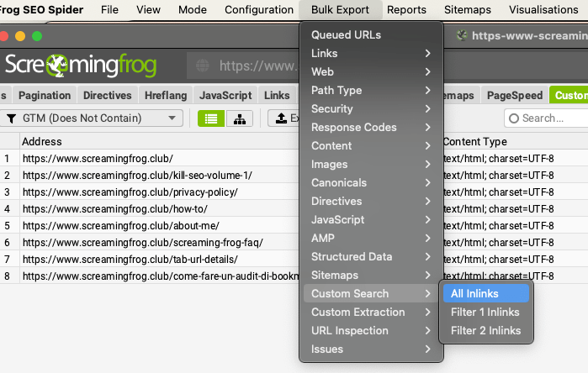The width and height of the screenshot is (588, 373).
Task: Click the search magnifier icon
Action: tap(512, 118)
